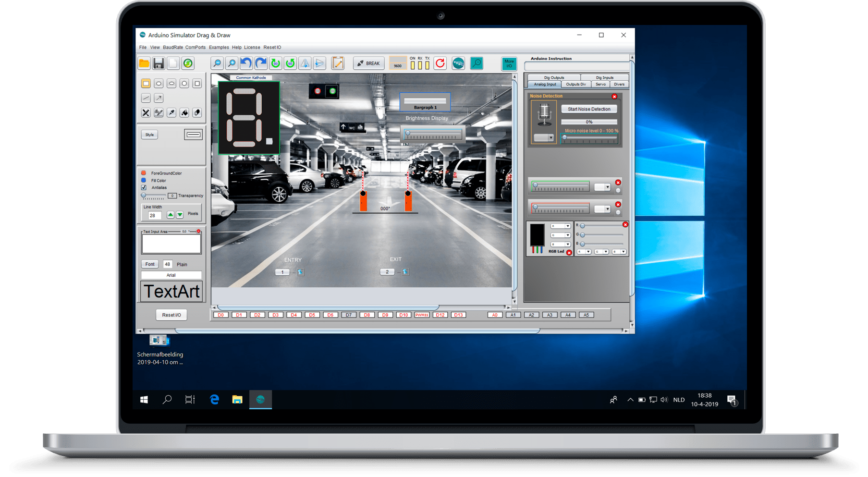Click the Micro noise level slider
This screenshot has height=477, width=868.
pos(591,137)
